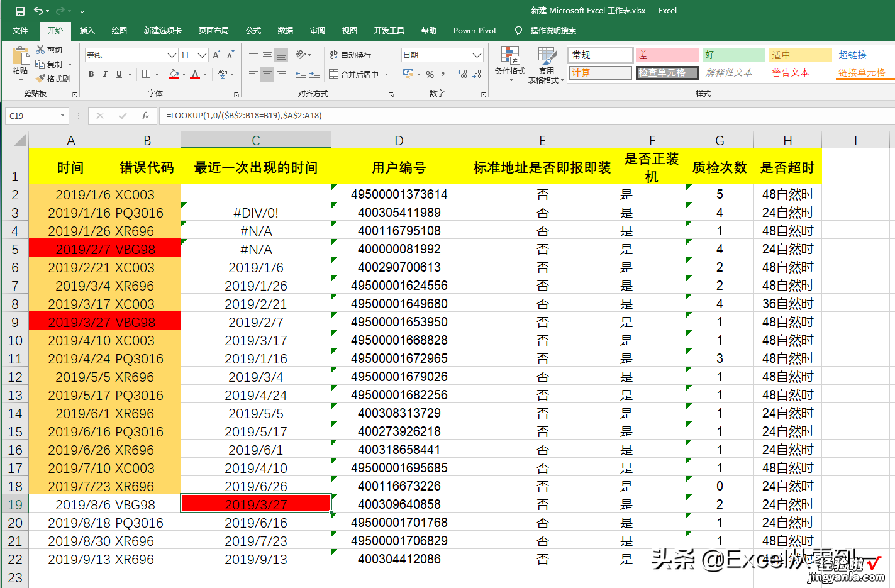Click the increase indent icon
Screen dimensions: 895x588
pyautogui.click(x=314, y=74)
